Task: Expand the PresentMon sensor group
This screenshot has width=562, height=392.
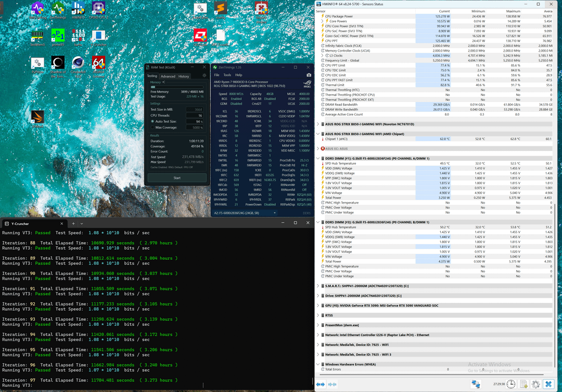Action: [318, 325]
